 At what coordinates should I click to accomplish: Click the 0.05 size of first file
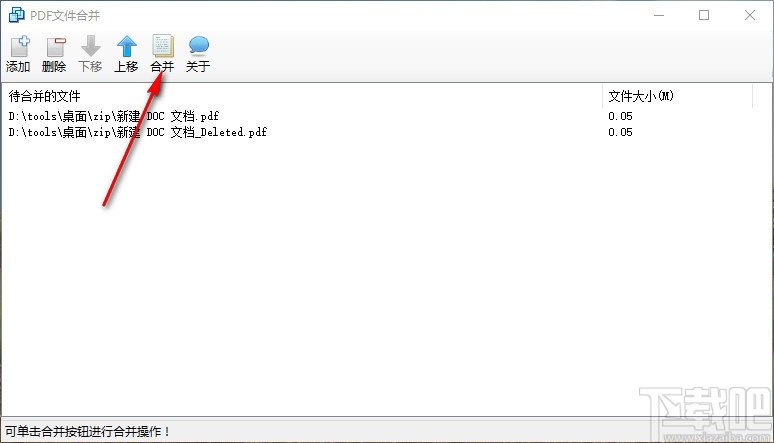tap(620, 116)
